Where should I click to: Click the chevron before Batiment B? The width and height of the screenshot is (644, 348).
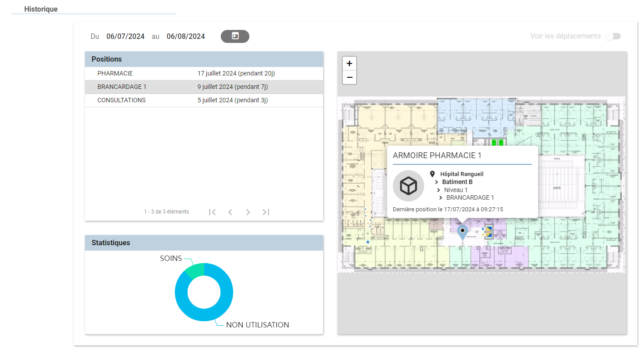436,182
